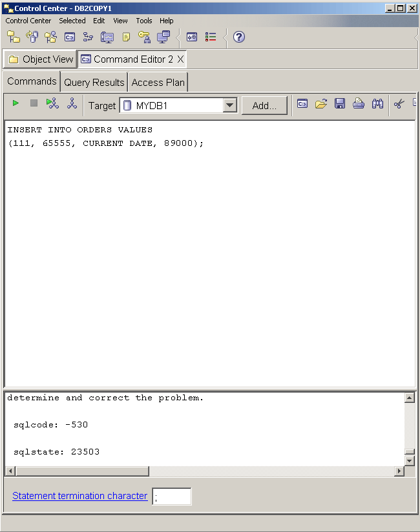Screen dimensions: 420x532
Task: Click the statement termination character field
Action: point(171,496)
